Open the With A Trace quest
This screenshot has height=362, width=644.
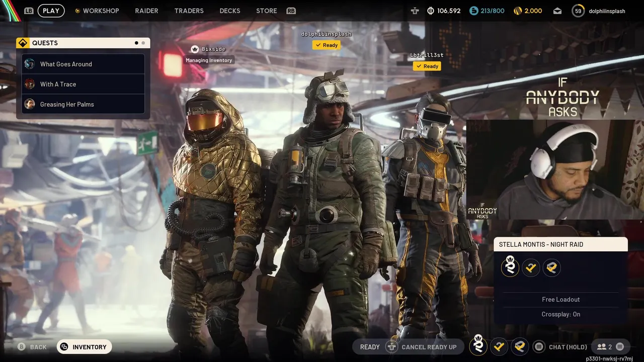[x=83, y=84]
